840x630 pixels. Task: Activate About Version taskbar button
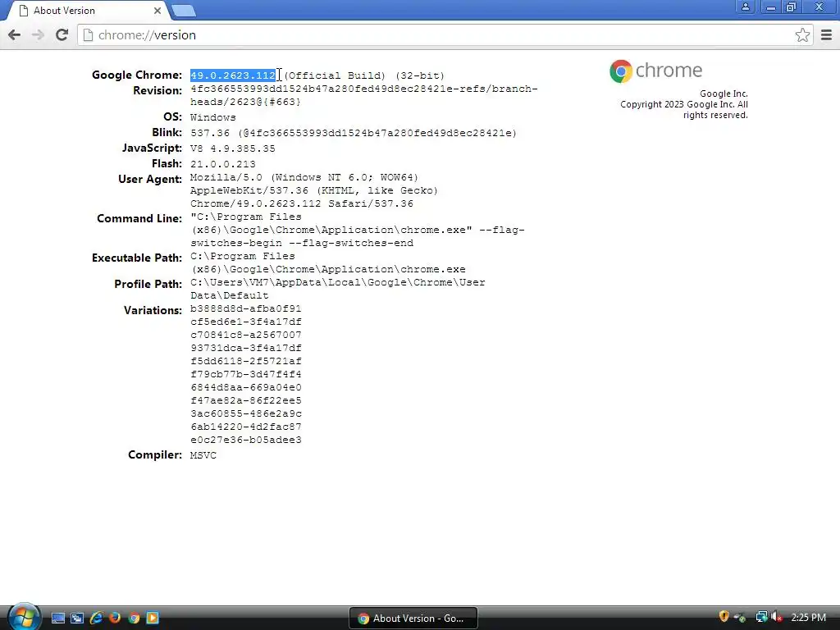tap(413, 619)
